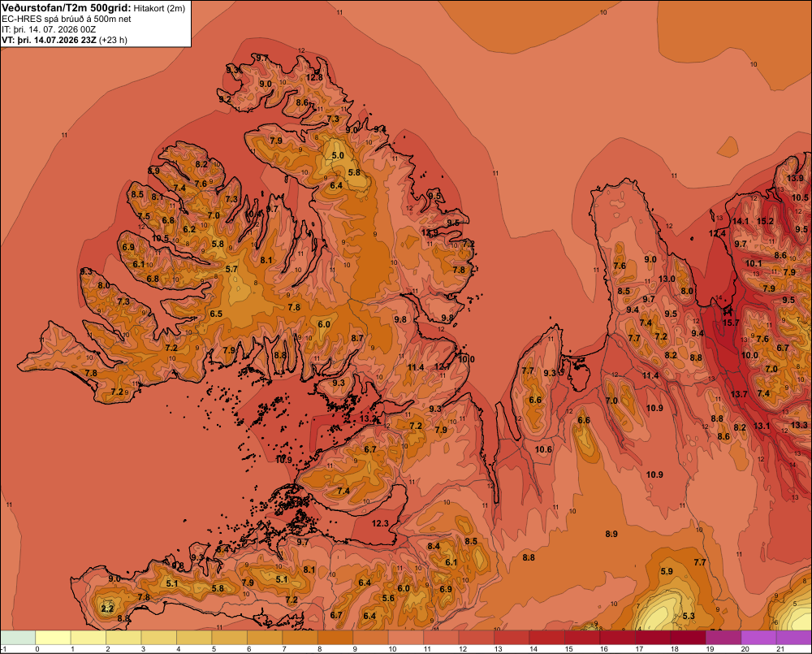The image size is (812, 654).
Task: Click the pale green legend swatch below 0
Action: click(18, 638)
